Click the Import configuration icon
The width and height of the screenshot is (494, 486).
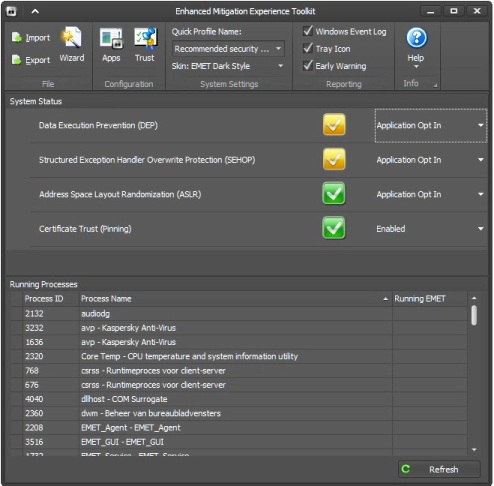pos(16,37)
